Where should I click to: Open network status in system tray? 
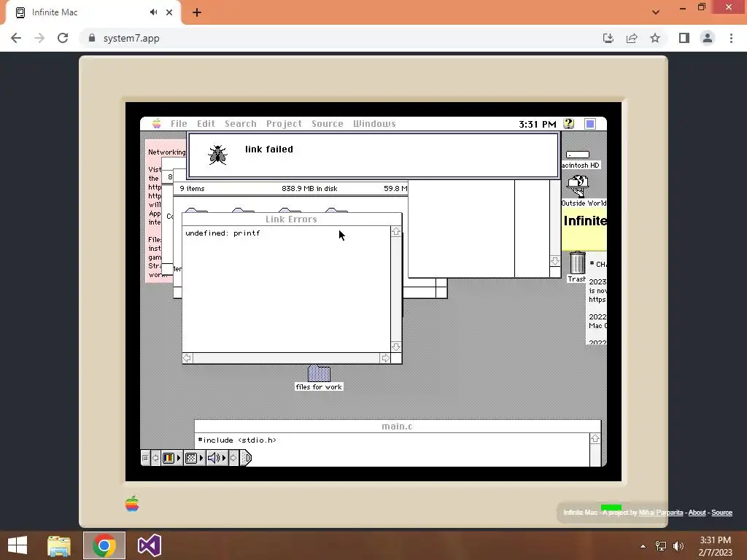[660, 545]
